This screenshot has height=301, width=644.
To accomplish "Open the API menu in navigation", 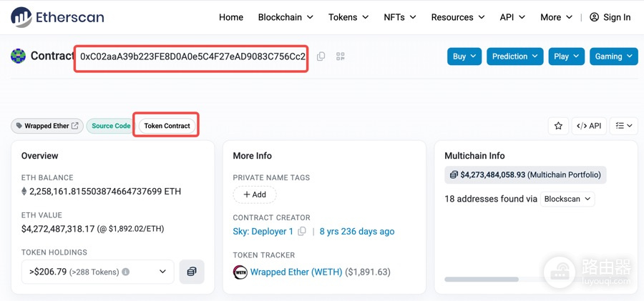I will 512,17.
